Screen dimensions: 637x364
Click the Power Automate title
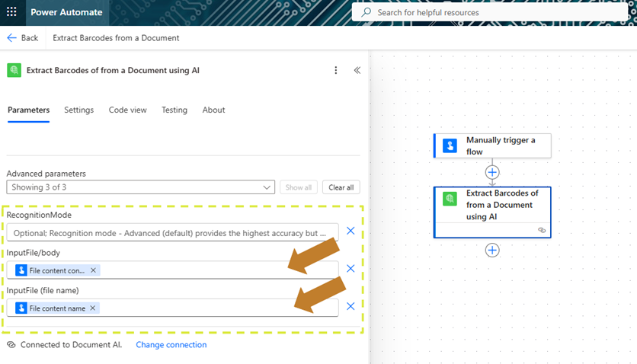coord(66,12)
